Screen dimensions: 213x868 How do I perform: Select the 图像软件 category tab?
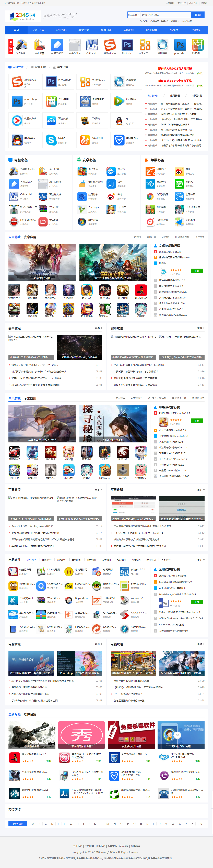tap(47, 560)
